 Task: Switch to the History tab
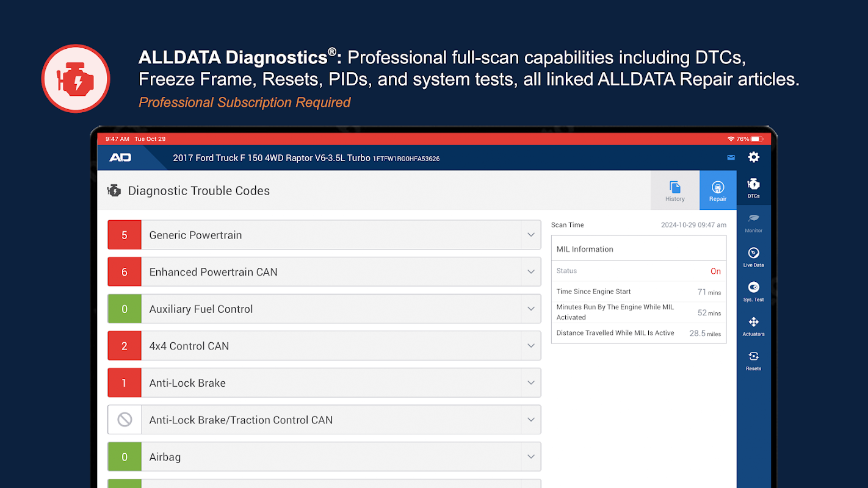point(675,190)
